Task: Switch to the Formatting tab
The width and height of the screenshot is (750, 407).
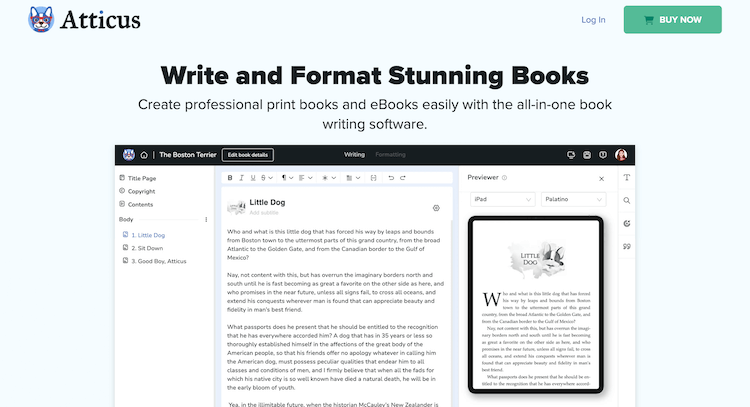Action: coord(390,154)
